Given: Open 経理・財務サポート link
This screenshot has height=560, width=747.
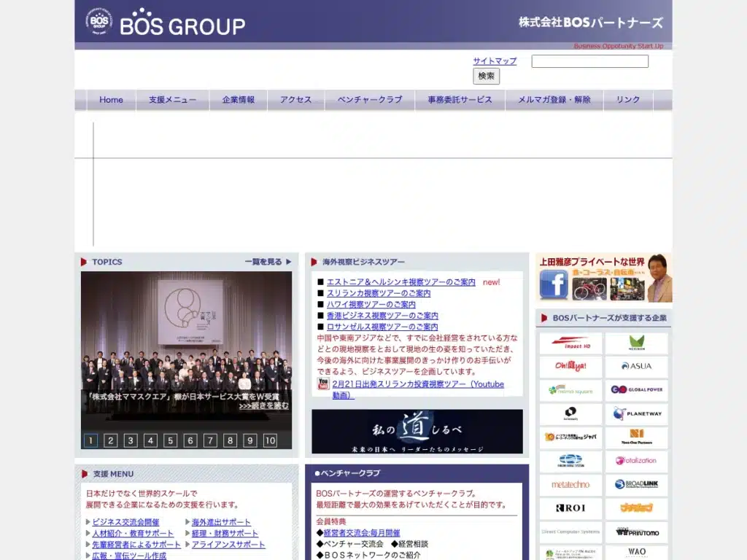Looking at the screenshot, I should coord(225,533).
